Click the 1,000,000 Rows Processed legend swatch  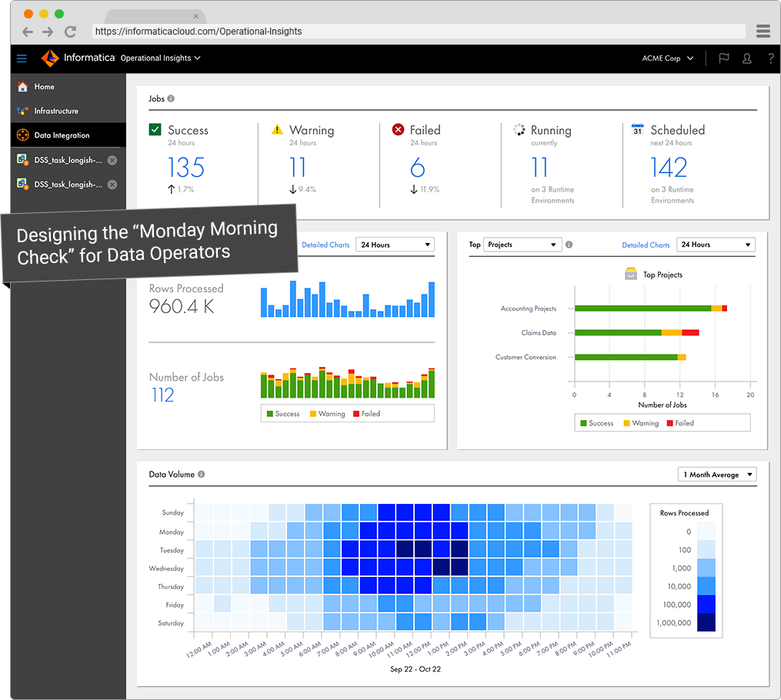706,622
